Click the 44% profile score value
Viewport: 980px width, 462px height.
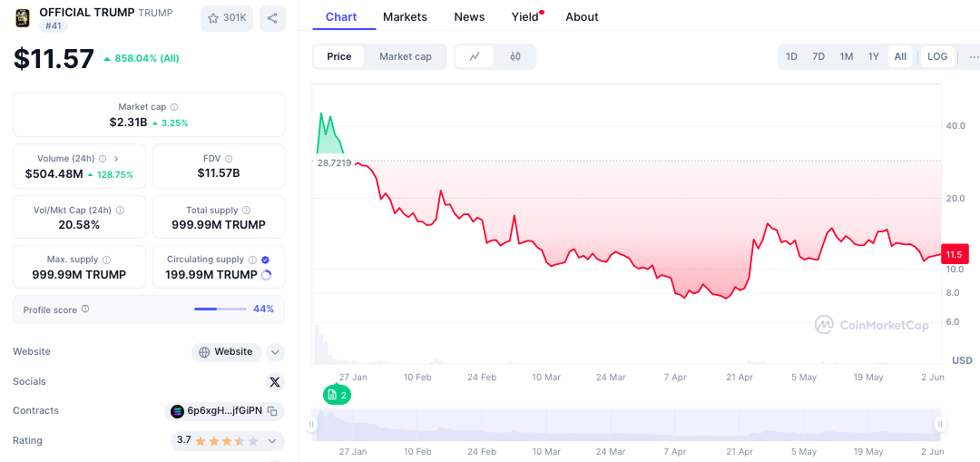click(264, 309)
